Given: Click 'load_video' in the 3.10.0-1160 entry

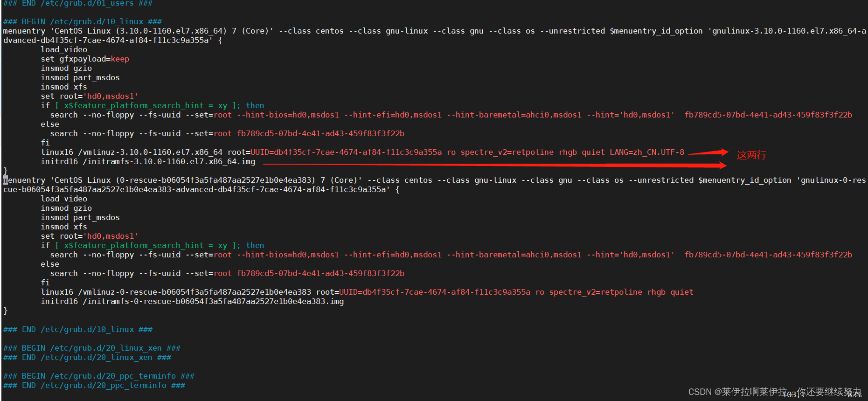Looking at the screenshot, I should coord(64,49).
